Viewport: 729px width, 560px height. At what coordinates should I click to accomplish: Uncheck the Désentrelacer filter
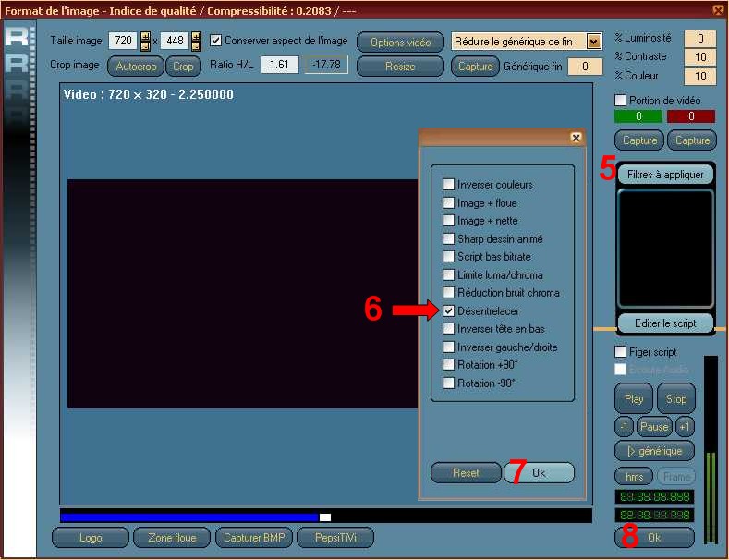[x=448, y=311]
